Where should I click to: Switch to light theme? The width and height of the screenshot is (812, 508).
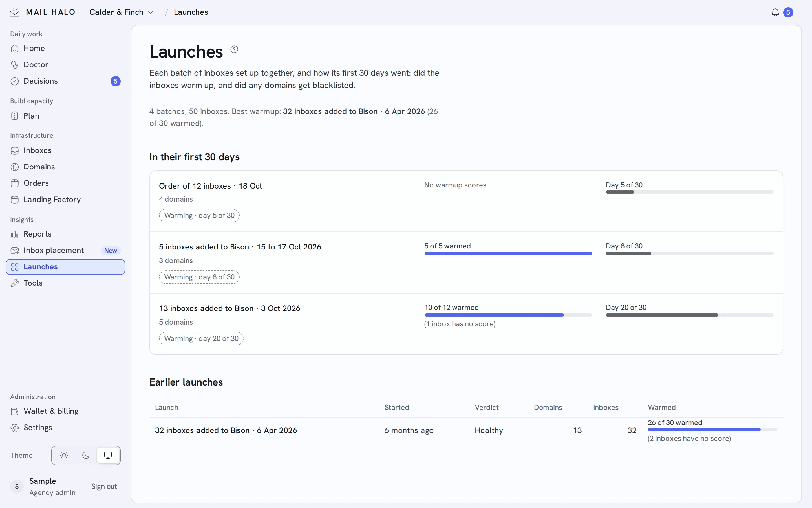click(64, 455)
